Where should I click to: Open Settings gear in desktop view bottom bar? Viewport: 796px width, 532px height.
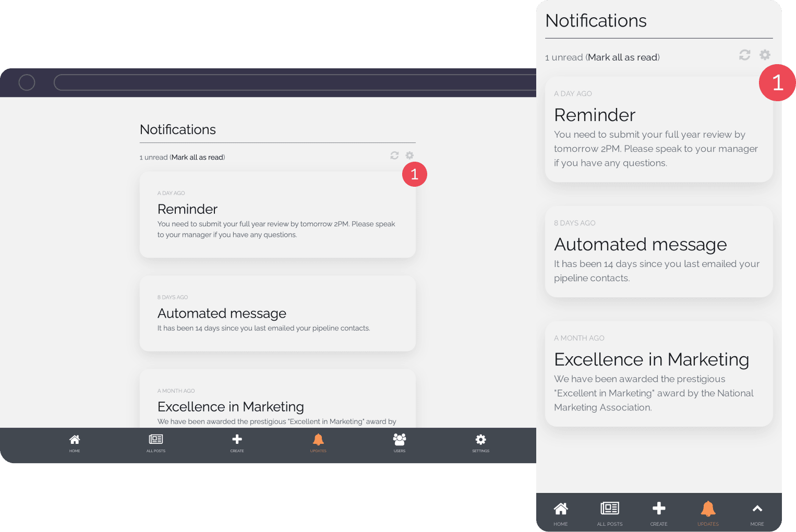[x=480, y=443]
